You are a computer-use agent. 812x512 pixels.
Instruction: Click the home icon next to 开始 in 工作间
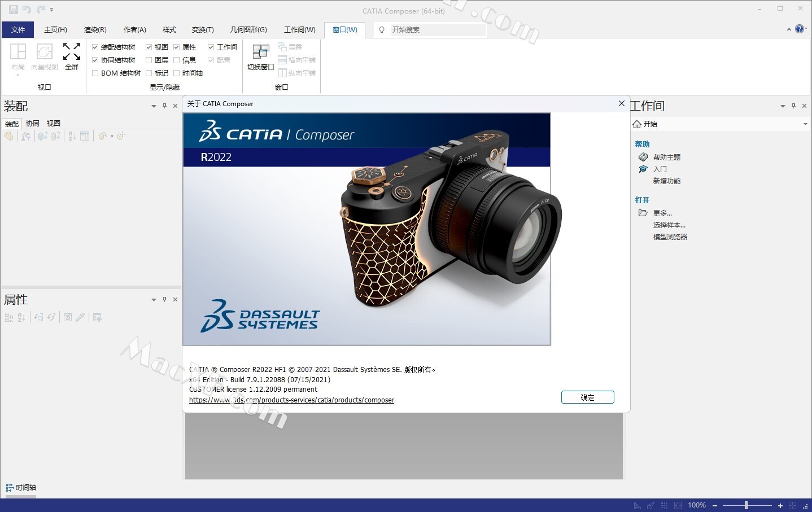coord(637,124)
